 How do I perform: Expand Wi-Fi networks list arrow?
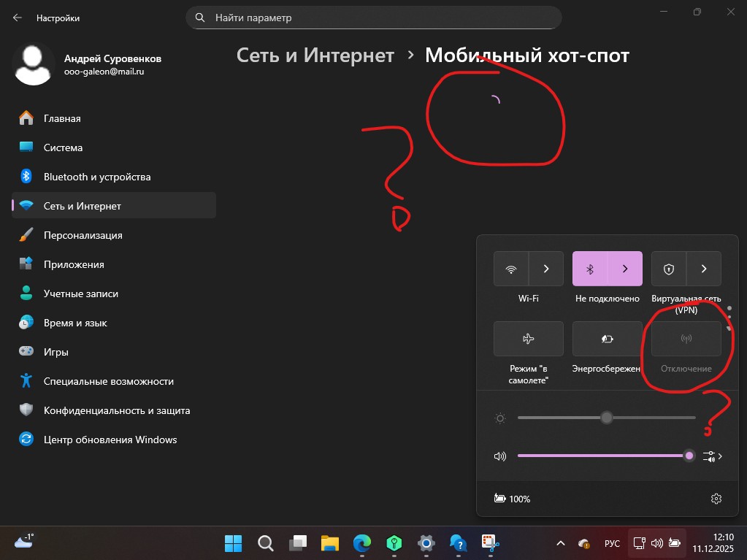point(546,269)
